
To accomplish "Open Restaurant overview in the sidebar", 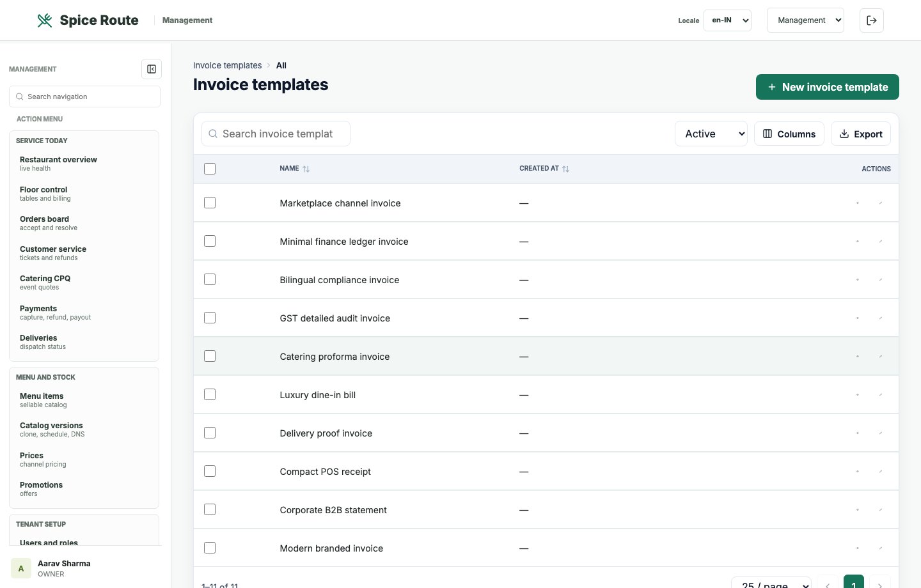I will pos(84,164).
